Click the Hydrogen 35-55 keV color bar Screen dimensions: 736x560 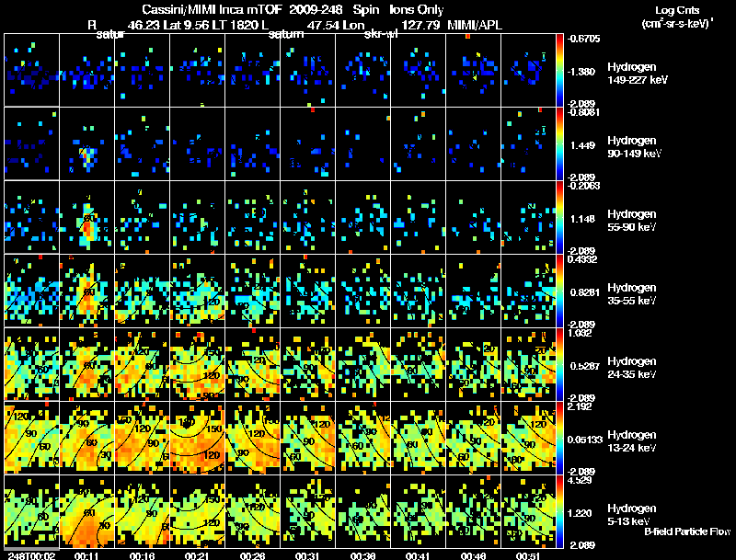pyautogui.click(x=559, y=291)
